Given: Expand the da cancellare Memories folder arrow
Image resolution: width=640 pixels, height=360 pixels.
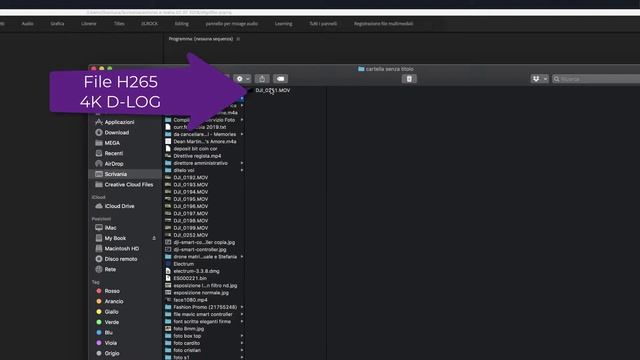Looking at the screenshot, I should pyautogui.click(x=242, y=134).
